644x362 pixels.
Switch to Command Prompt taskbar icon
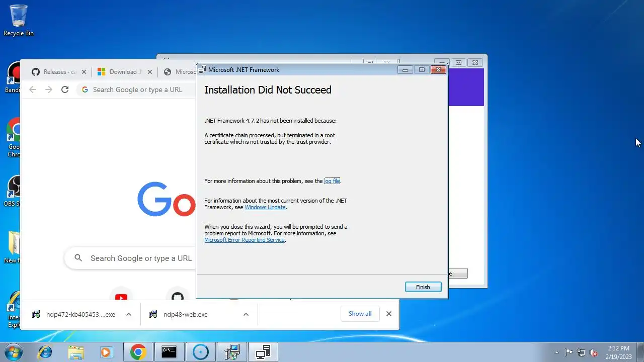click(169, 352)
